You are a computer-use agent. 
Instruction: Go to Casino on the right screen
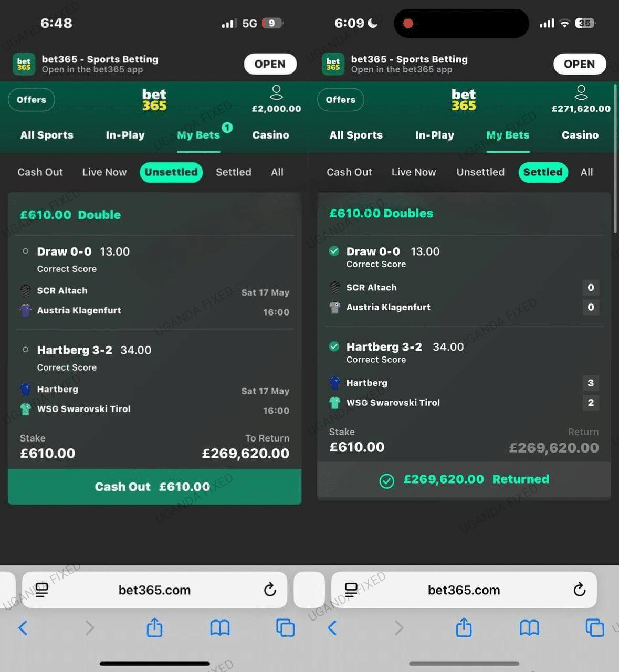(580, 135)
